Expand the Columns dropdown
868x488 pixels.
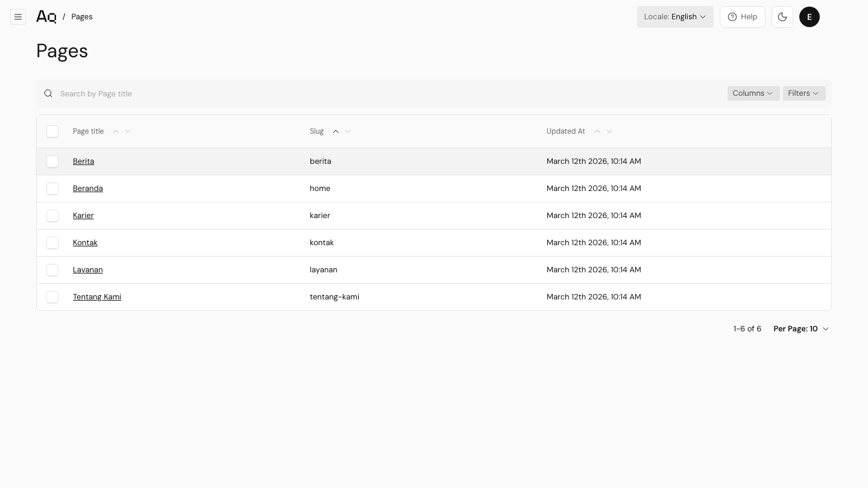click(x=753, y=93)
